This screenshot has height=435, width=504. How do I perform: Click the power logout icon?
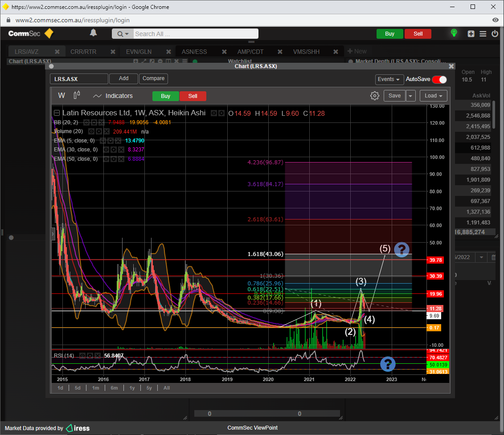pos(495,34)
